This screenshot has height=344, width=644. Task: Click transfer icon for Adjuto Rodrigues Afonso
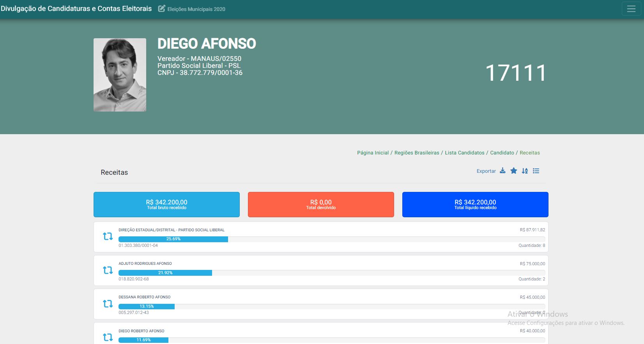108,270
